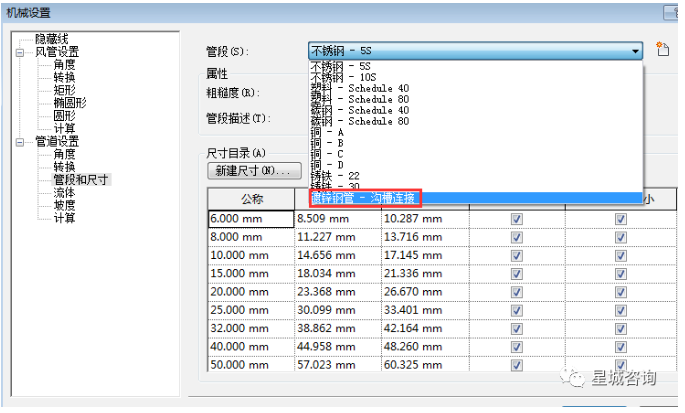Select the 13.716 mm cell
685x413 pixels.
pos(426,237)
